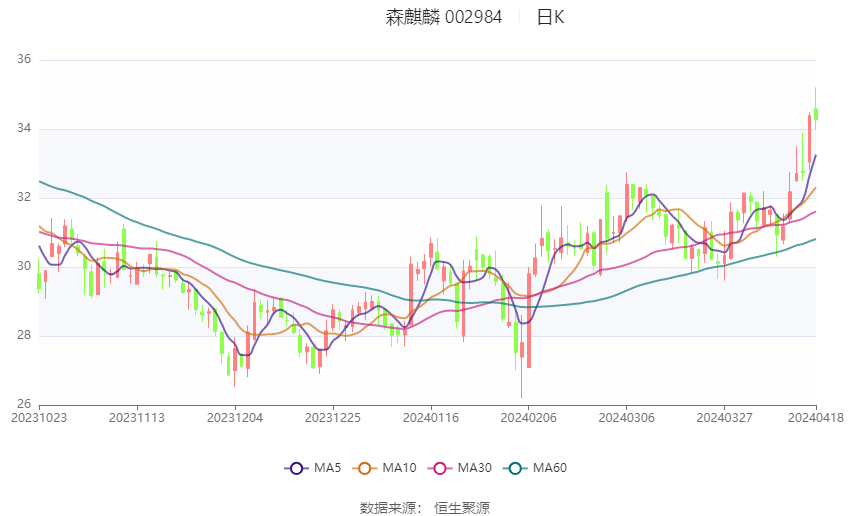Disable the MA60 line via legend text
This screenshot has width=850, height=516.
550,467
